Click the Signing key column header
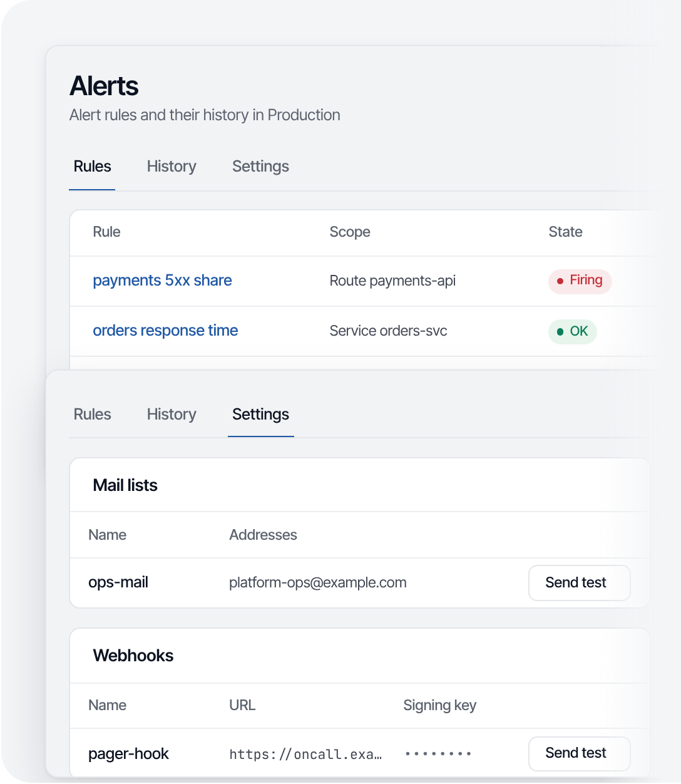This screenshot has height=784, width=681. tap(439, 706)
